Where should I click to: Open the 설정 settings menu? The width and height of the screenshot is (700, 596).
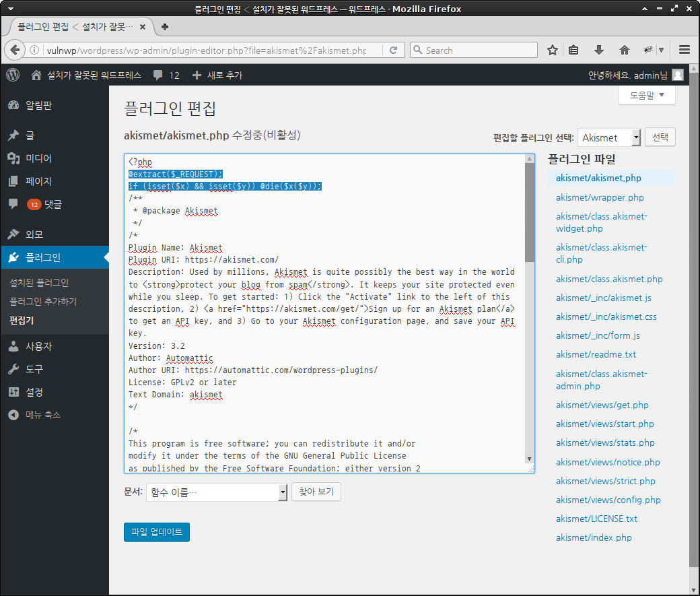[x=55, y=392]
